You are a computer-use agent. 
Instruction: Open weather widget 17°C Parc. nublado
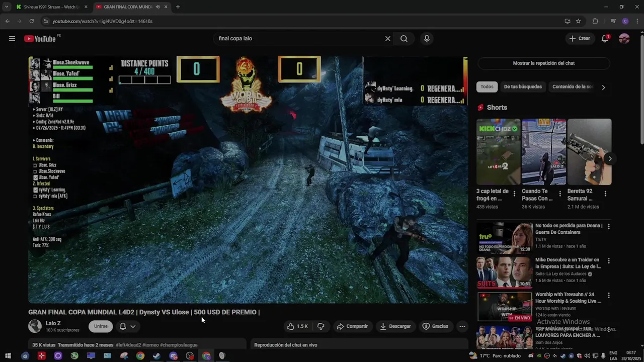pos(495,356)
